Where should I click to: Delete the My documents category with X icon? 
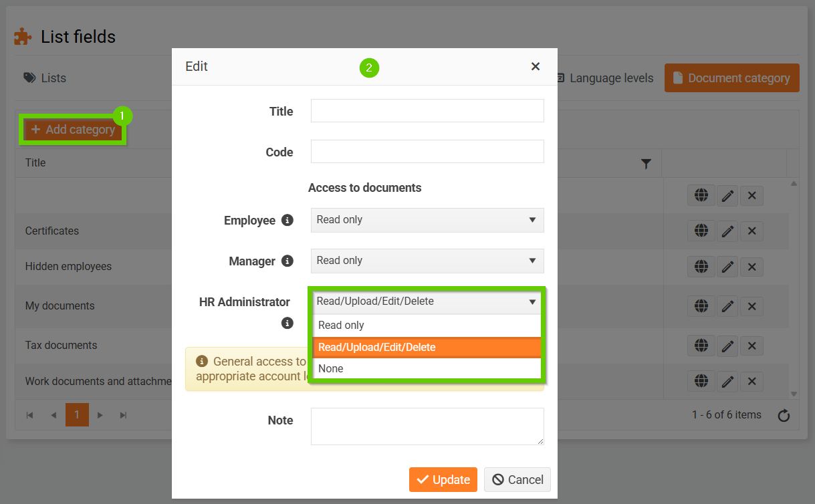tap(751, 306)
